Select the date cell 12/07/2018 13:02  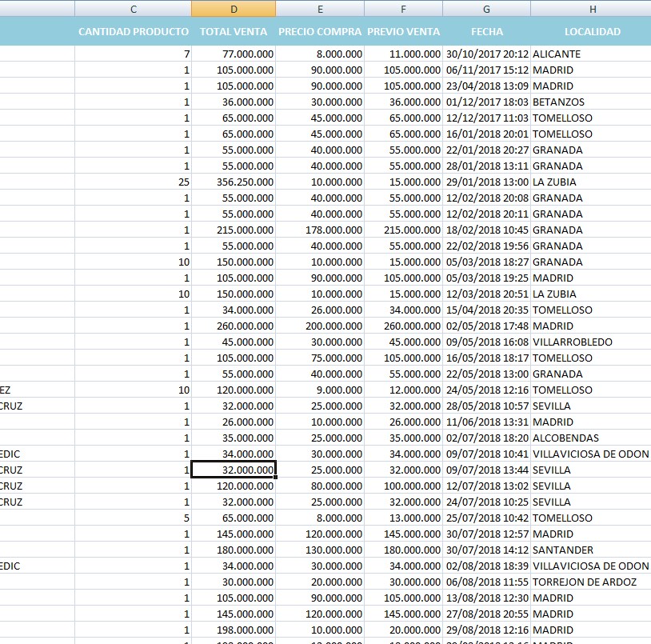click(x=486, y=486)
